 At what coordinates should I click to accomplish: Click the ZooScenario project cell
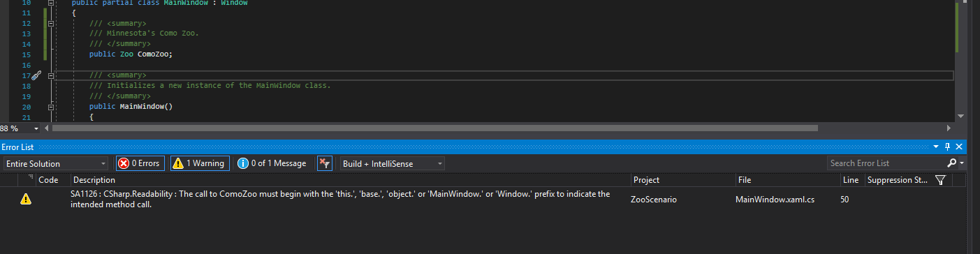654,199
